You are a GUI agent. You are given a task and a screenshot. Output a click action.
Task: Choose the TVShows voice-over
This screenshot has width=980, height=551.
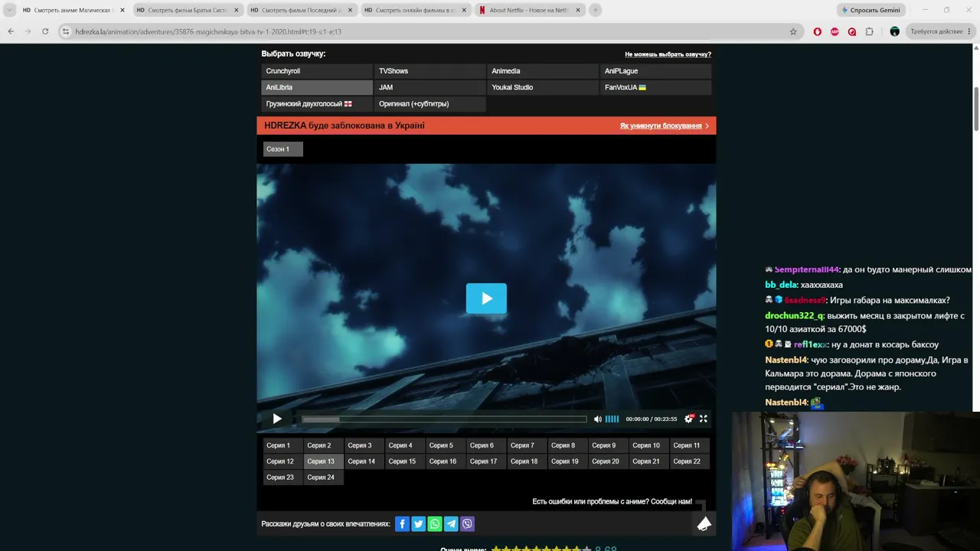pyautogui.click(x=430, y=71)
